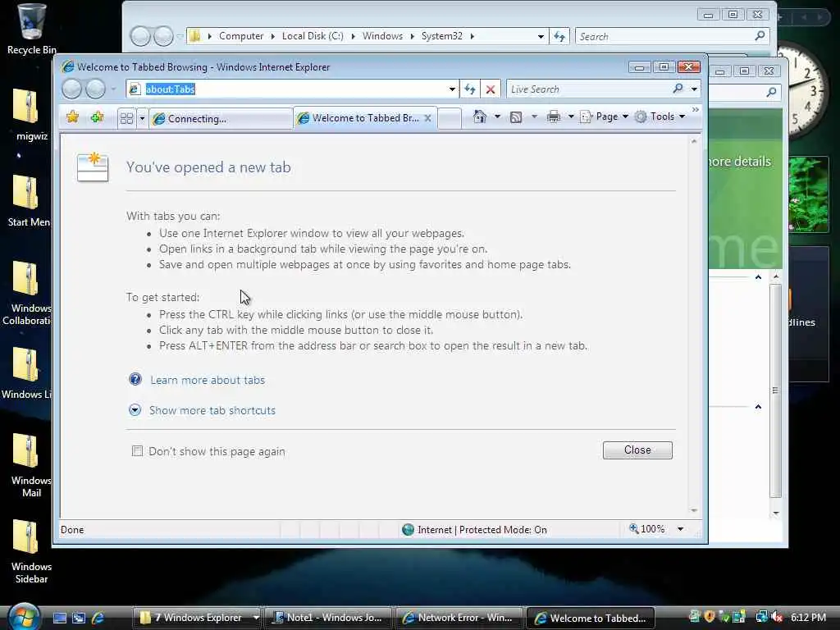Open the Recycle Bin icon

click(31, 30)
